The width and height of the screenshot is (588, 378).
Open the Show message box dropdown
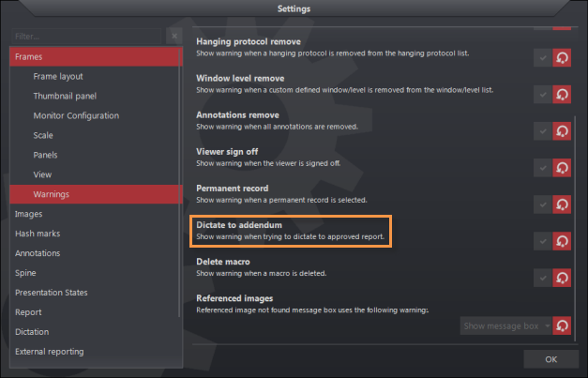(505, 325)
